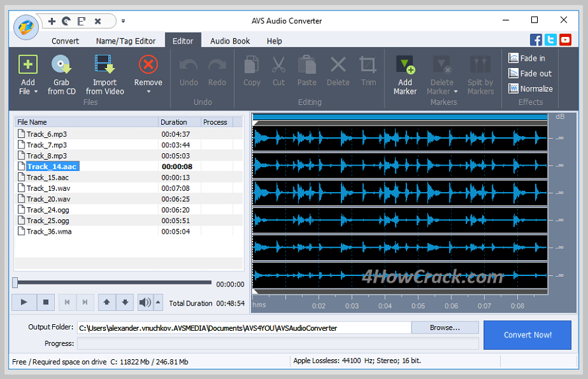The width and height of the screenshot is (588, 379).
Task: Move selected file up in list
Action: pyautogui.click(x=107, y=302)
